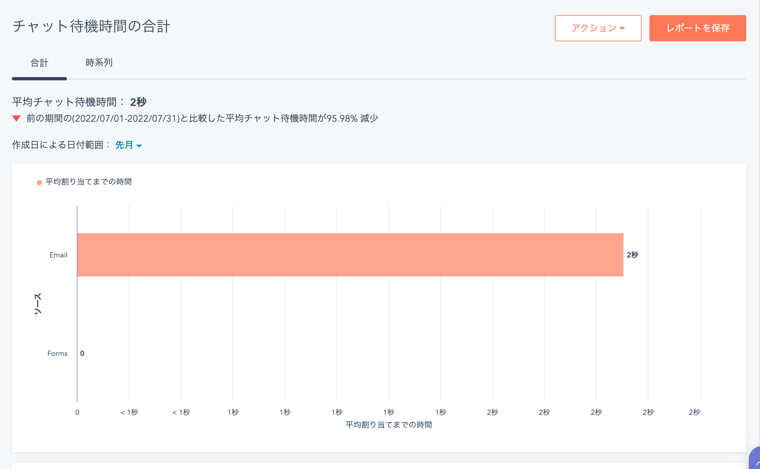Open the アクション dropdown button

point(598,28)
